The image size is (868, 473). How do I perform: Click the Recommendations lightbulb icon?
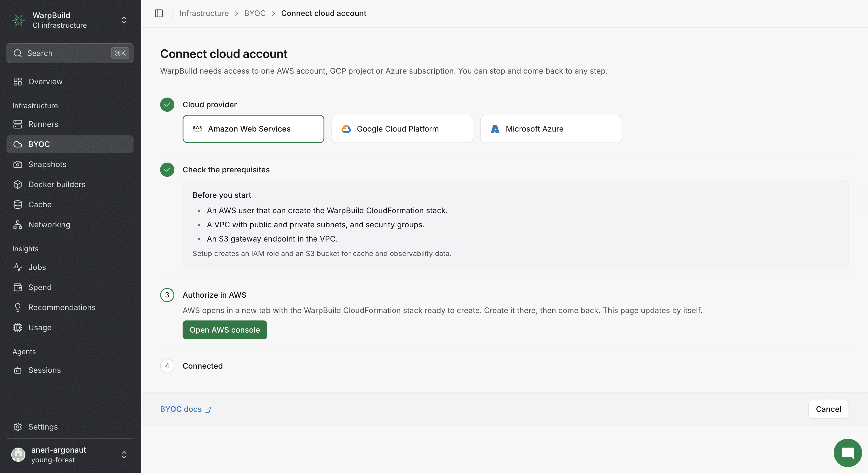click(x=17, y=307)
